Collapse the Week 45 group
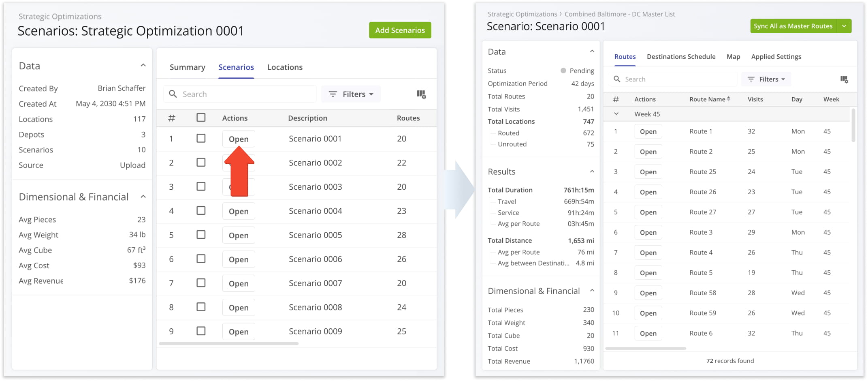Image resolution: width=868 pixels, height=381 pixels. [x=616, y=114]
